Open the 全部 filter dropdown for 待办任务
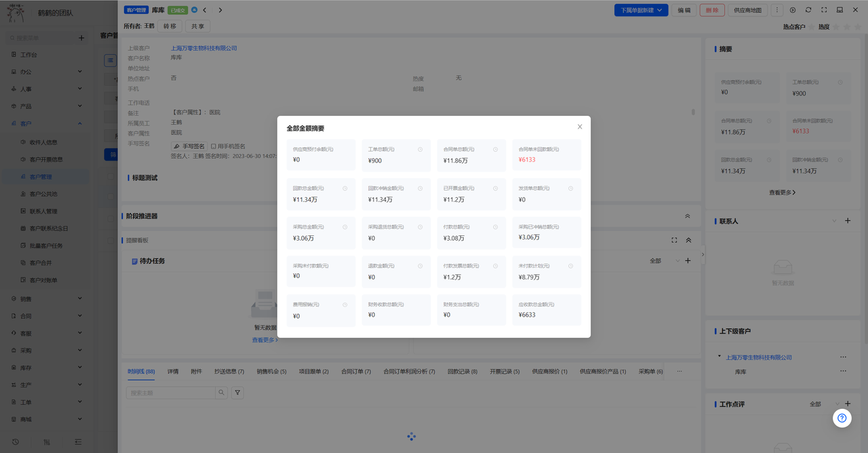 665,260
